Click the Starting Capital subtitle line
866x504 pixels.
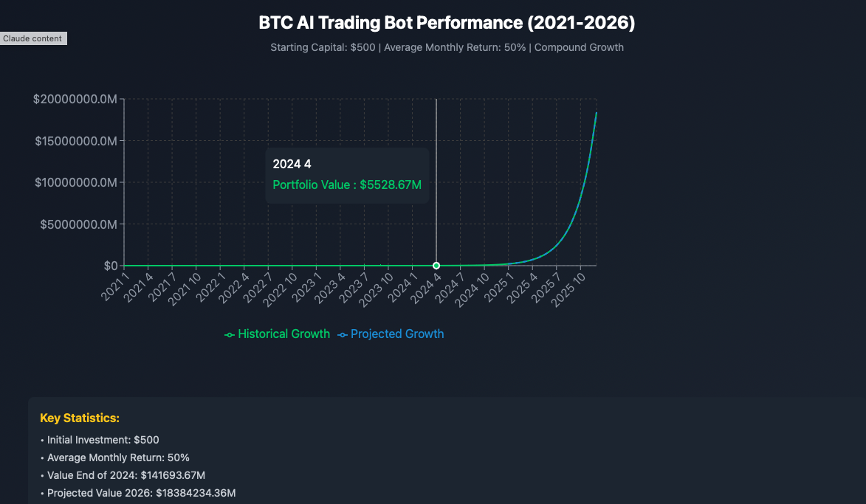pos(447,48)
